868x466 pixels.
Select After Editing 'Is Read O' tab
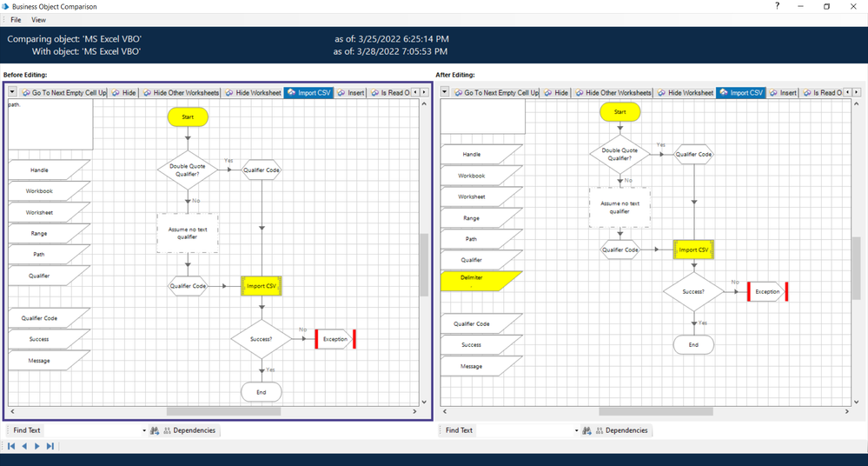823,92
